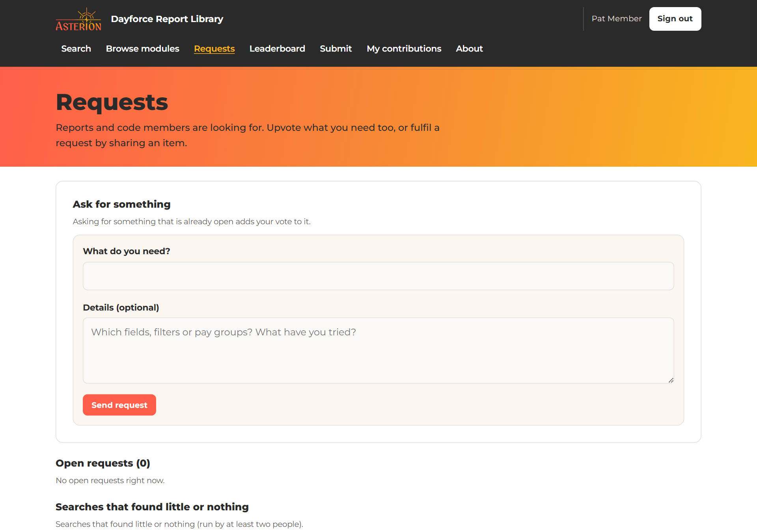This screenshot has width=757, height=532.
Task: Focus the 'What do you need?' input field
Action: tap(378, 276)
